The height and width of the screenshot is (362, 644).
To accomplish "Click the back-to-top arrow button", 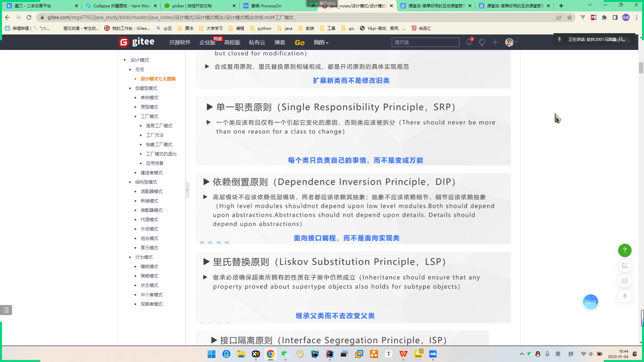I will point(625,297).
